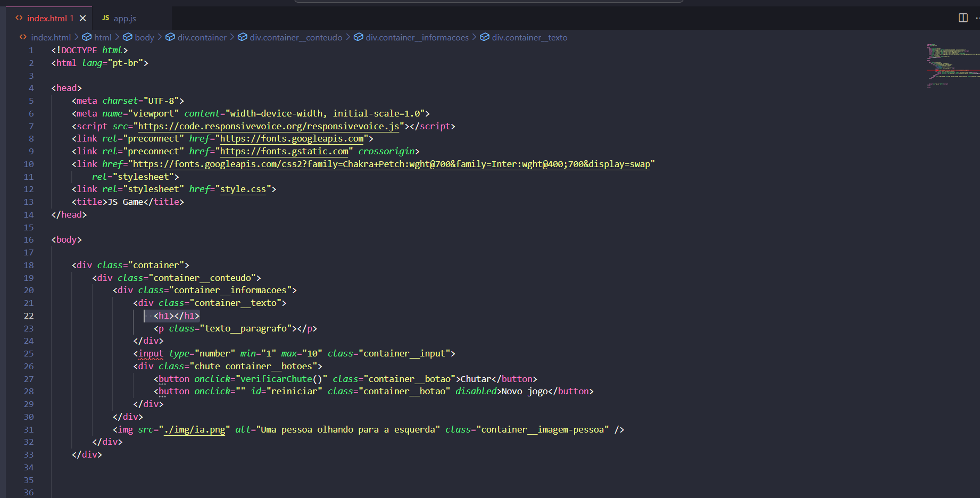The width and height of the screenshot is (980, 498).
Task: Click the minimap code overview
Action: 952,65
